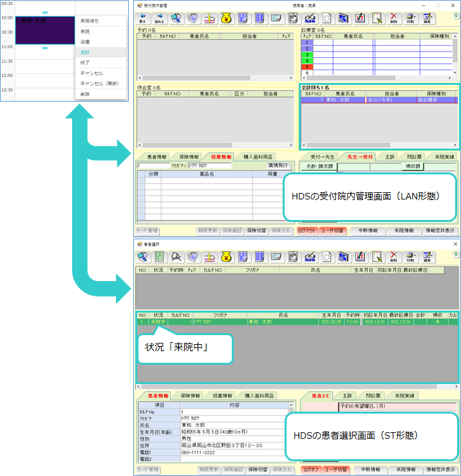Choose キャンセル from the status context menu

(91, 73)
